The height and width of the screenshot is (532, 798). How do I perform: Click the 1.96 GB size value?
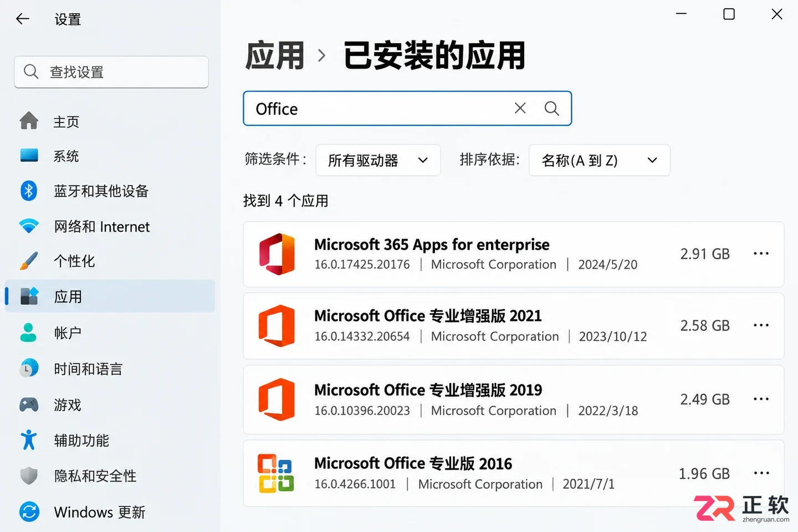click(x=704, y=473)
